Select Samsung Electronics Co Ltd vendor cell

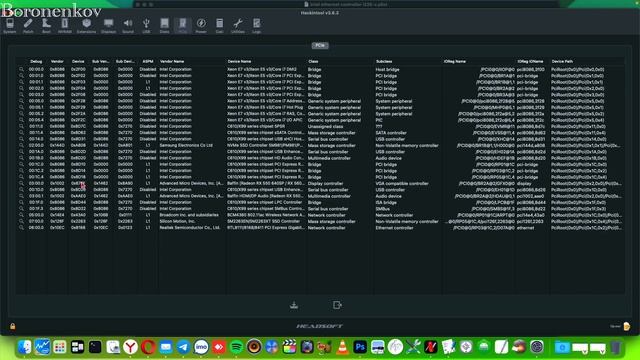(186, 145)
